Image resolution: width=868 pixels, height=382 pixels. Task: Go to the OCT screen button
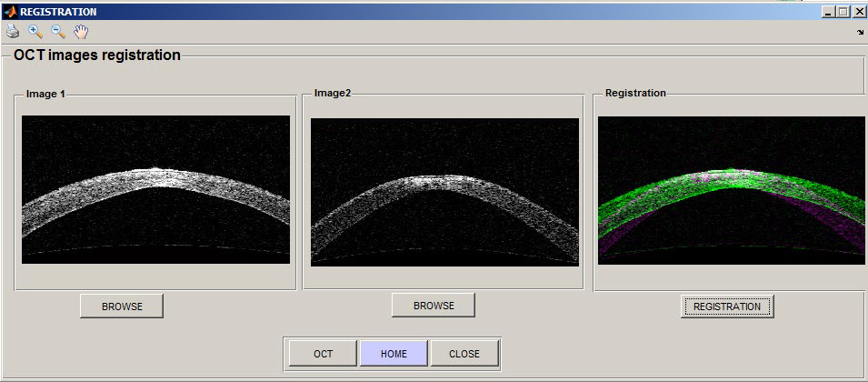pos(323,354)
